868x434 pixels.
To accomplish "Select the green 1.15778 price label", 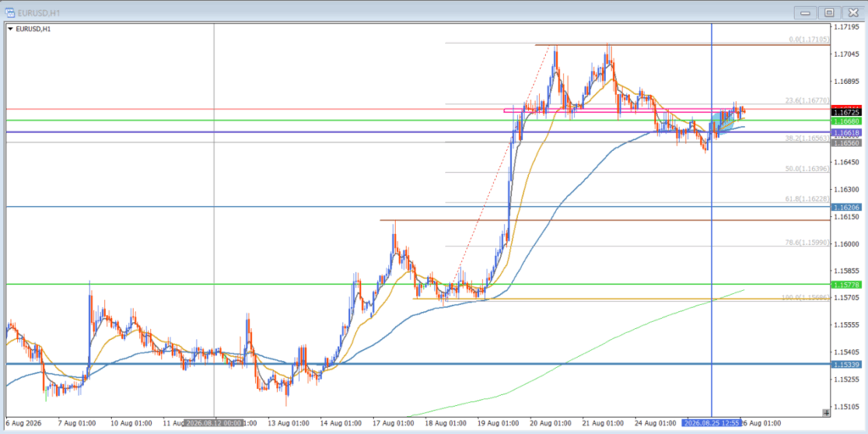I will 847,285.
